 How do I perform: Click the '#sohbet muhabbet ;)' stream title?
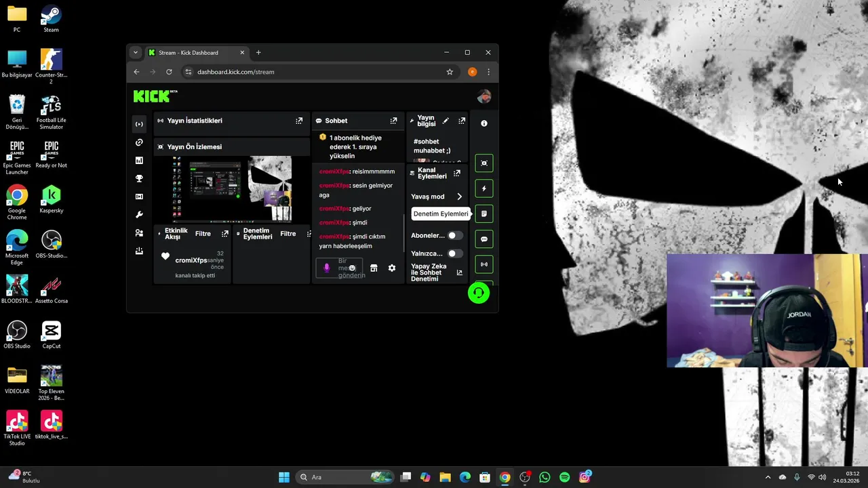432,146
